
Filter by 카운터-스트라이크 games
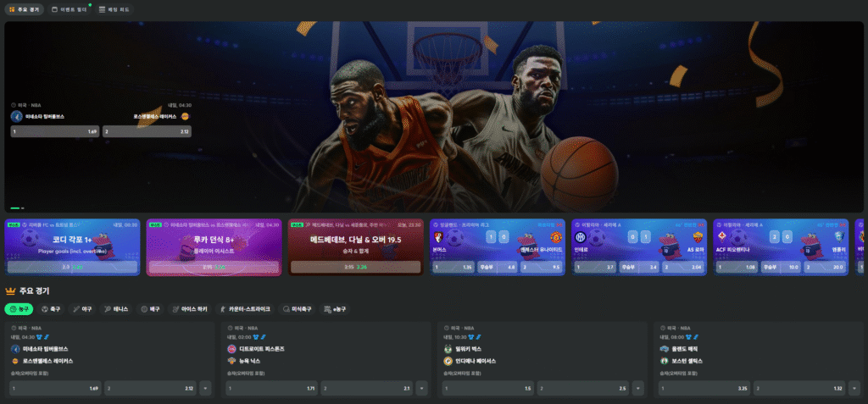click(x=247, y=309)
